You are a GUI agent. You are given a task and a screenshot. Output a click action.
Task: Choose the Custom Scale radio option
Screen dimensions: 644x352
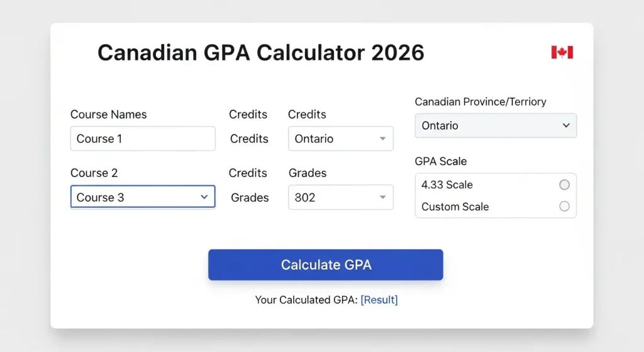[564, 207]
